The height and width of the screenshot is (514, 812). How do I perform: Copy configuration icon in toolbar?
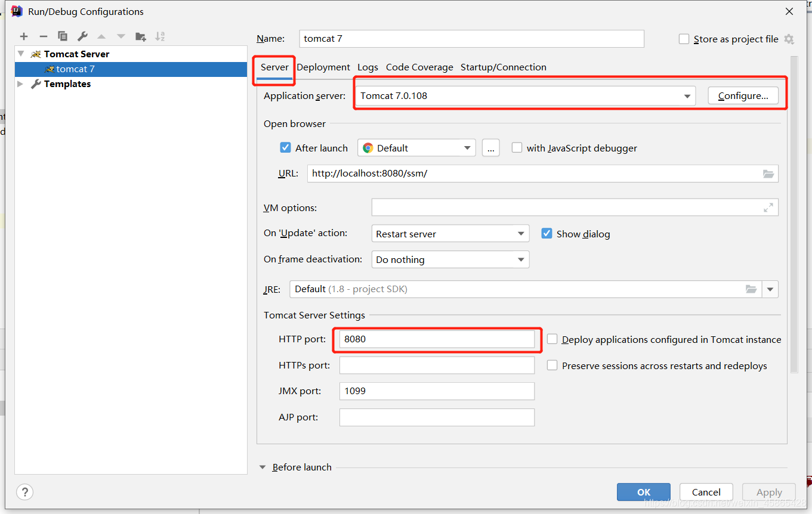click(63, 36)
